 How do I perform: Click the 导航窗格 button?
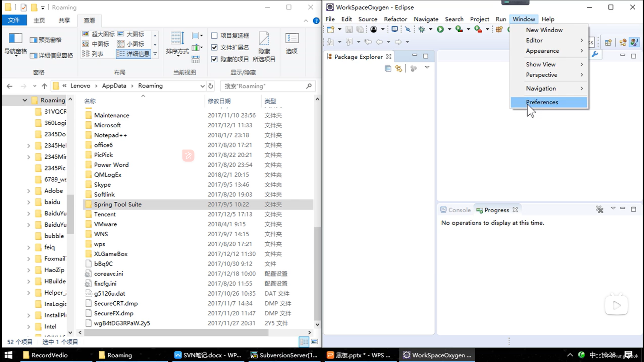click(15, 45)
